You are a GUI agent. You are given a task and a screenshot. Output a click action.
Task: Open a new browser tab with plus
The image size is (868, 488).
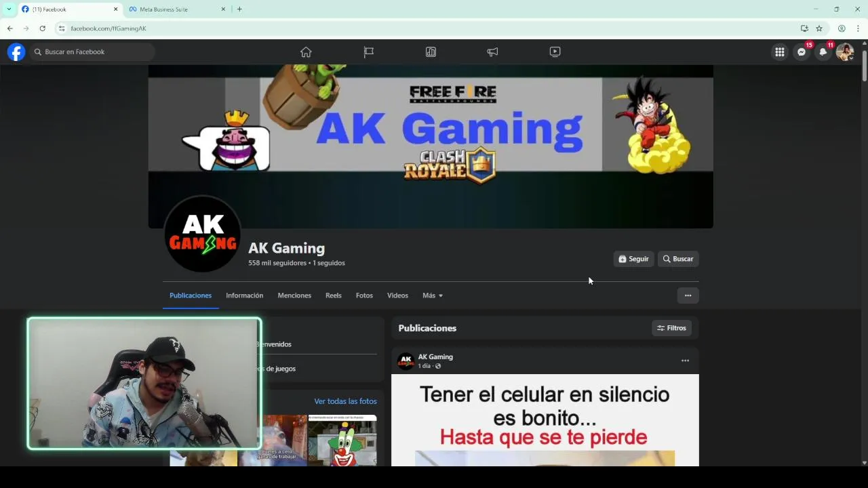[239, 9]
